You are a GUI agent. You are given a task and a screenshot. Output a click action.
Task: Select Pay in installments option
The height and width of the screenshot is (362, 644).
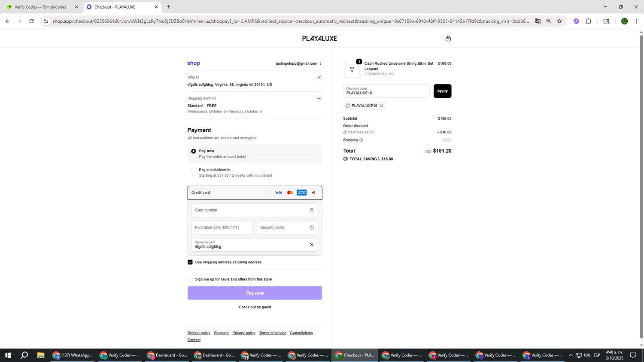coord(194,170)
